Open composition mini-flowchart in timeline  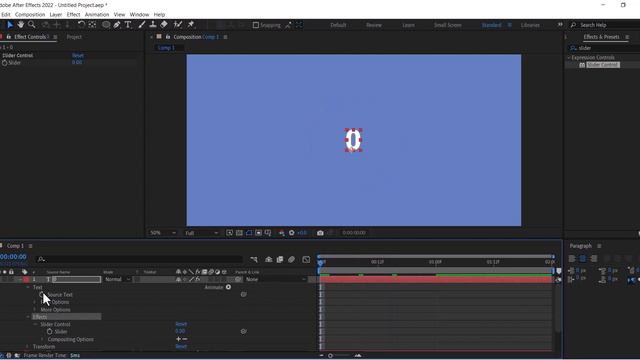pyautogui.click(x=254, y=260)
